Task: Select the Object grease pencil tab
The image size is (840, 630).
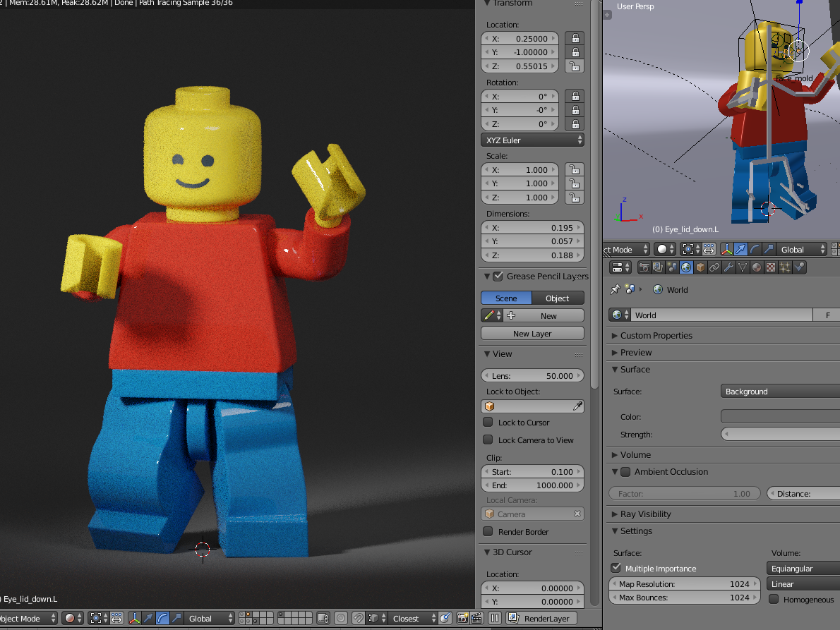Action: click(x=558, y=298)
